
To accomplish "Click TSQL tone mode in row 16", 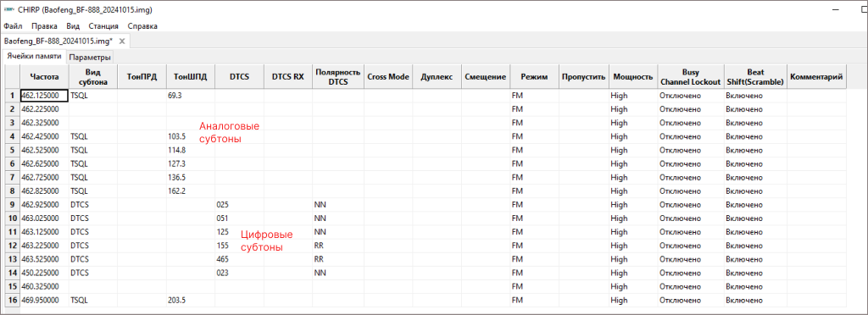I will click(x=93, y=300).
